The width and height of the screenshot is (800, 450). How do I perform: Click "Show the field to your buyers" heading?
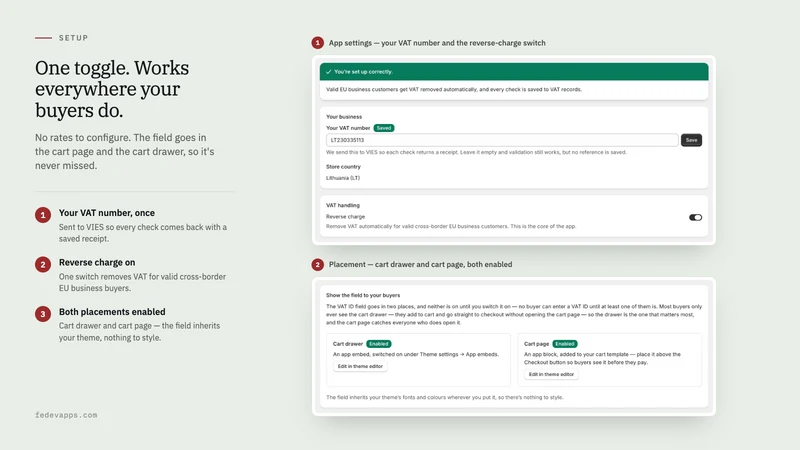tap(363, 295)
